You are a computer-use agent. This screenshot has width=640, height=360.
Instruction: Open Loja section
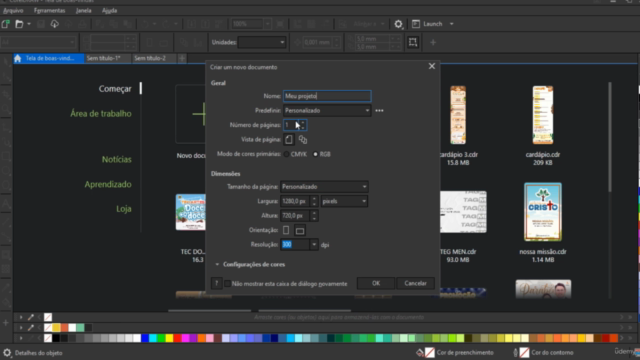tap(124, 209)
